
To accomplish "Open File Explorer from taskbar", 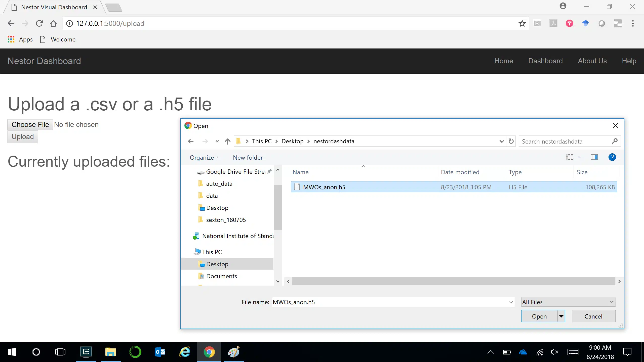I will [x=110, y=352].
